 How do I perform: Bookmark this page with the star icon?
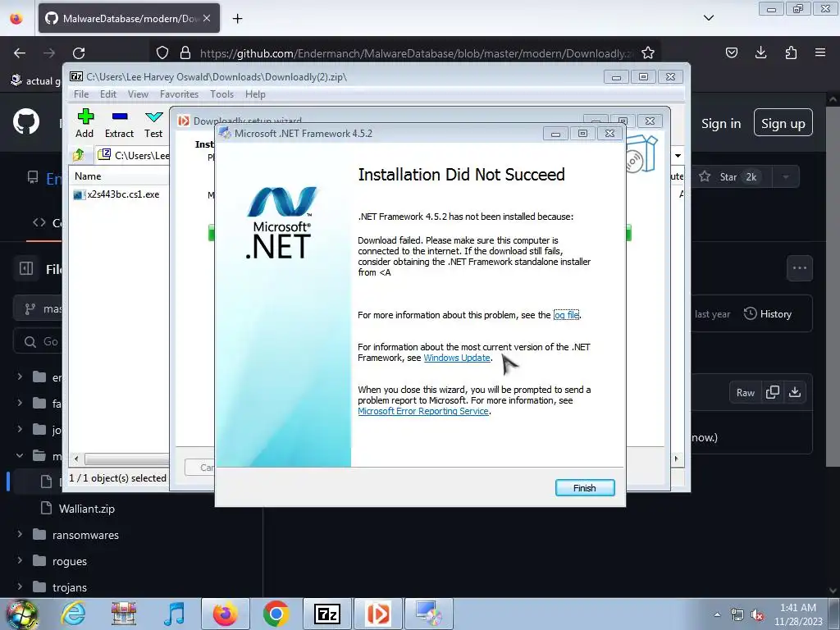648,53
